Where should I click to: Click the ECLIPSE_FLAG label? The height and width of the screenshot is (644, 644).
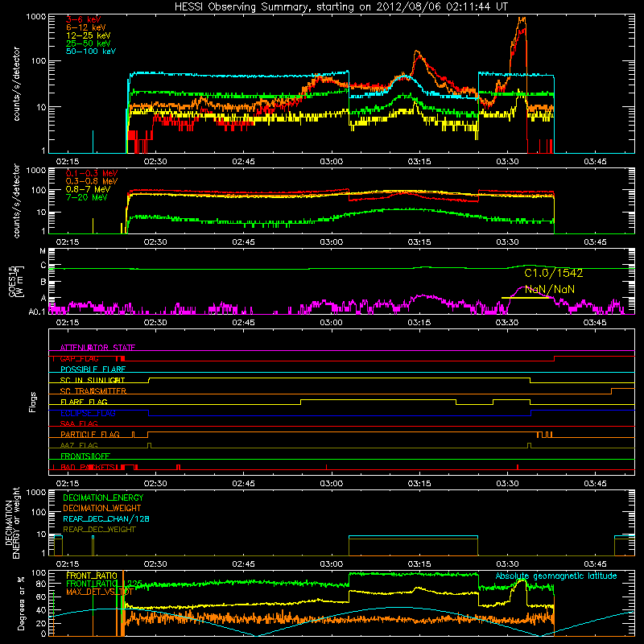pyautogui.click(x=88, y=413)
